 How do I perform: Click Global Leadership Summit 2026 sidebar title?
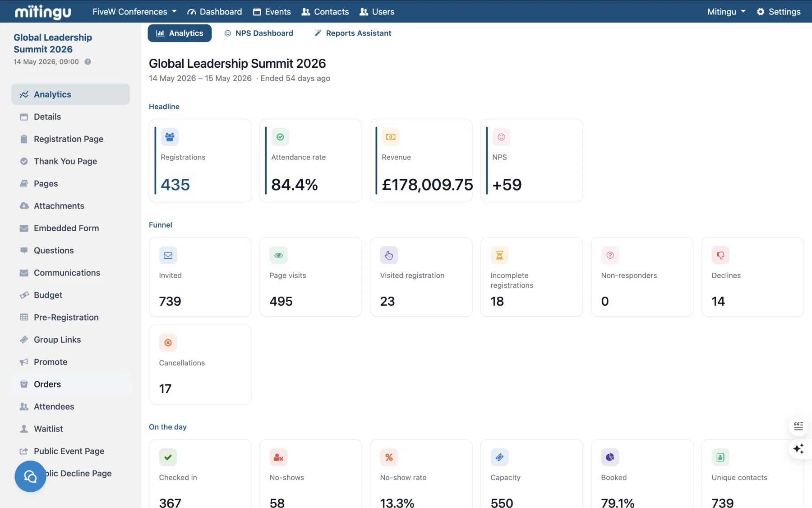point(53,43)
